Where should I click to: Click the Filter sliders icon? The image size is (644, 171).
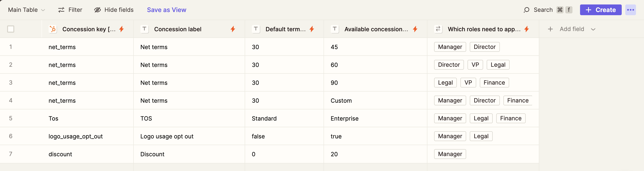pyautogui.click(x=61, y=10)
